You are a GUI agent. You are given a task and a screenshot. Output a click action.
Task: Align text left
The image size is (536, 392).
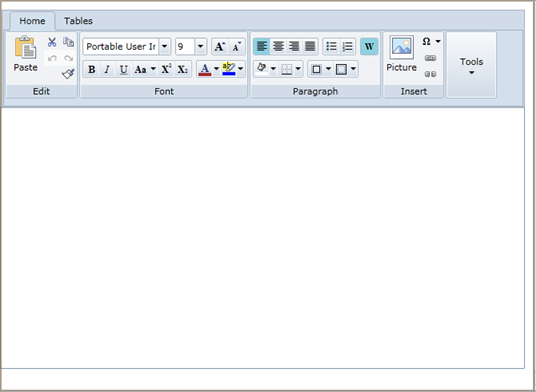tap(262, 46)
